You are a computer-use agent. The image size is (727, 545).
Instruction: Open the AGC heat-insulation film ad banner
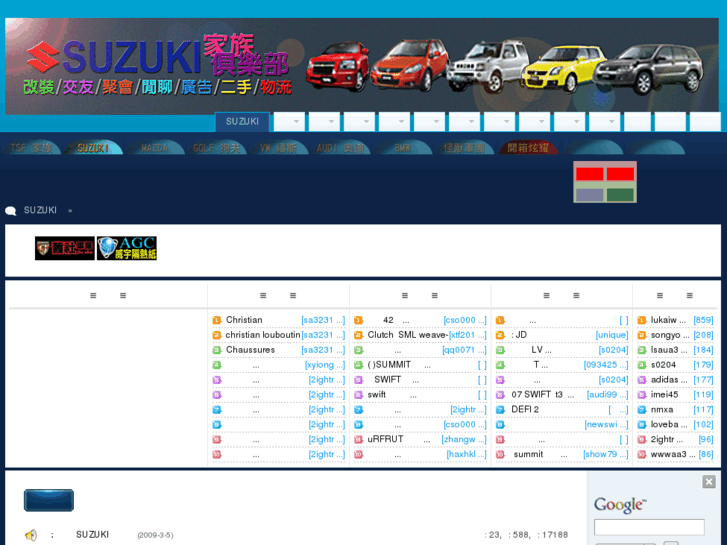(x=127, y=248)
